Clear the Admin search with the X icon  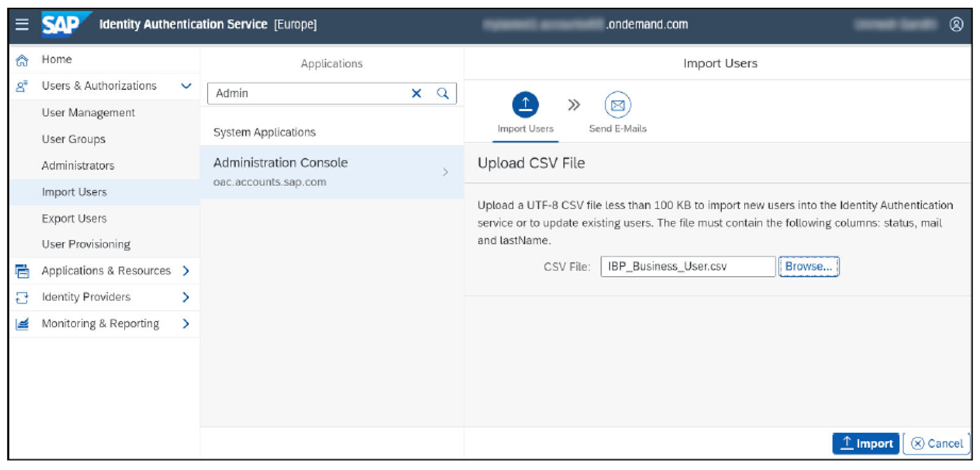tap(416, 93)
